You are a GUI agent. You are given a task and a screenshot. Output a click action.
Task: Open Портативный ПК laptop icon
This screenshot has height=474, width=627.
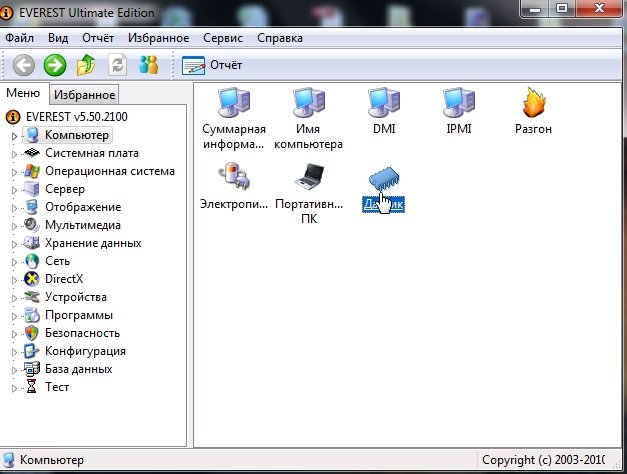pyautogui.click(x=309, y=194)
